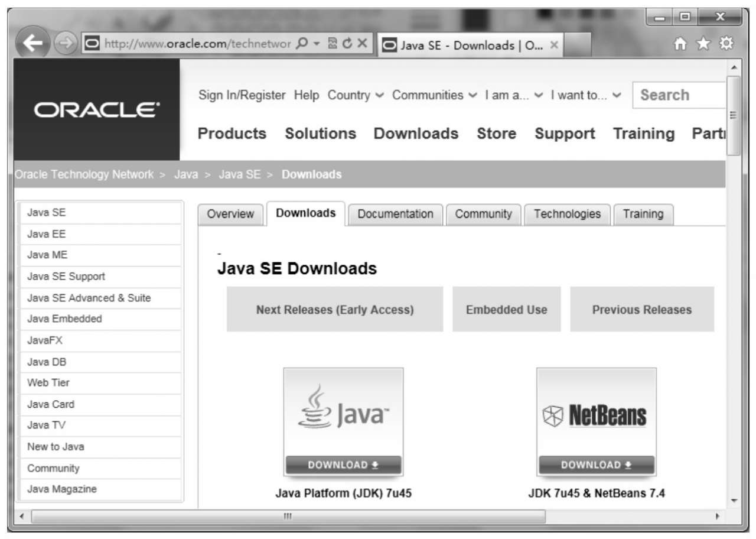Open the Products menu

pos(232,134)
